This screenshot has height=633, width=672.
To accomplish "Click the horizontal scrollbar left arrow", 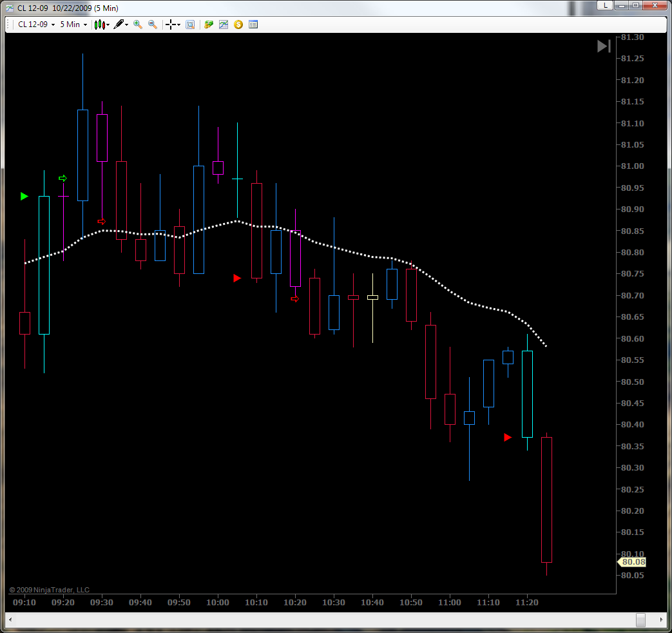I will (10, 619).
